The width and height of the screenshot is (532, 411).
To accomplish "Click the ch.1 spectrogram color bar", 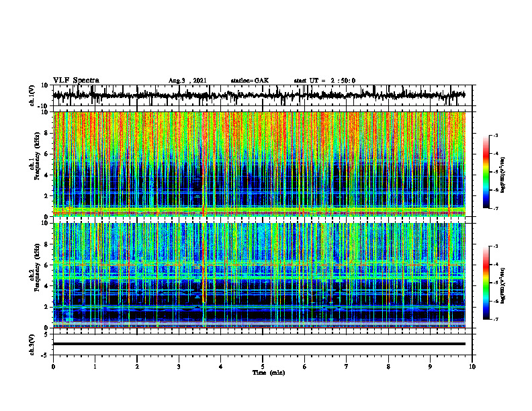I will coord(486,172).
